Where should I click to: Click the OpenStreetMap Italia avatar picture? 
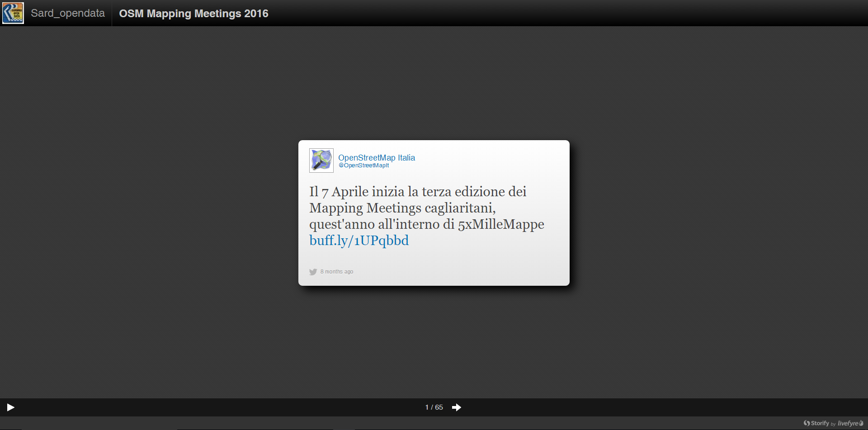pyautogui.click(x=321, y=161)
